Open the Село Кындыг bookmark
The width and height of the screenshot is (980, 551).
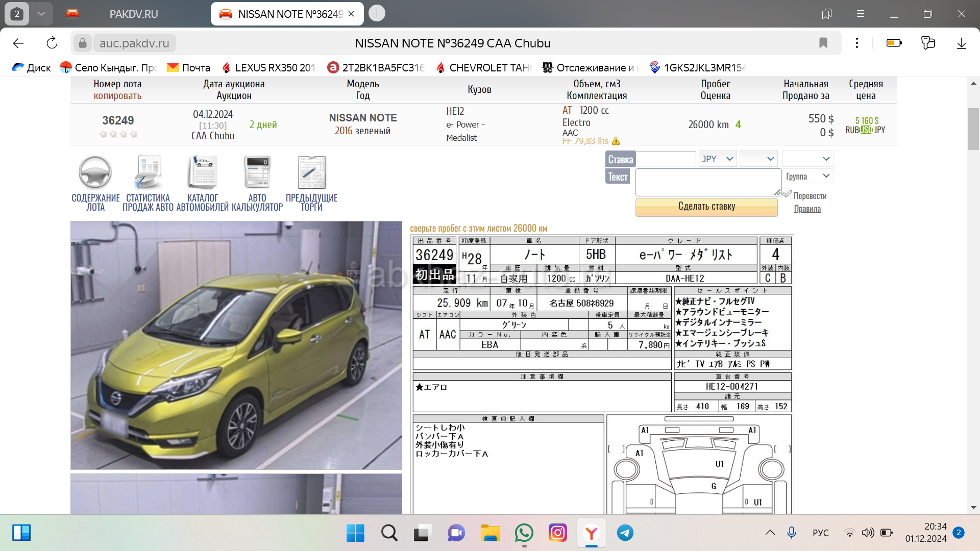pyautogui.click(x=108, y=67)
